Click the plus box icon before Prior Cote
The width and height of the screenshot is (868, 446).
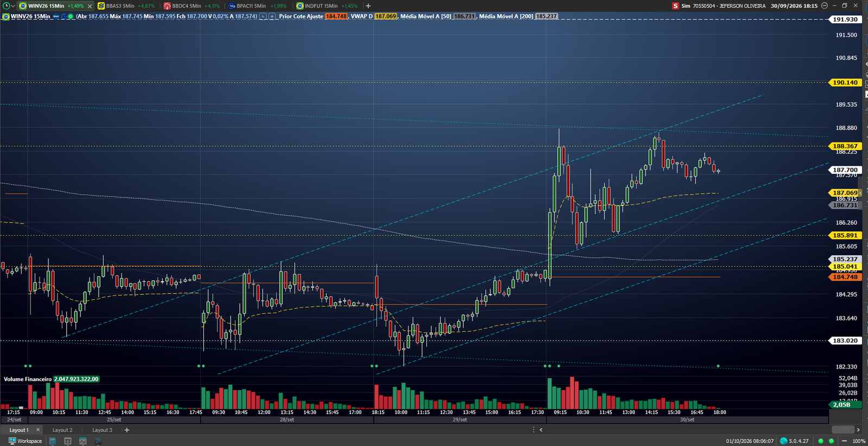272,16
